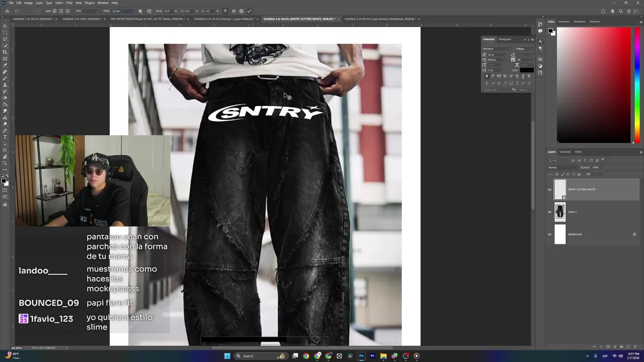644x362 pixels.
Task: Open File Explorer from the taskbar
Action: [x=383, y=356]
